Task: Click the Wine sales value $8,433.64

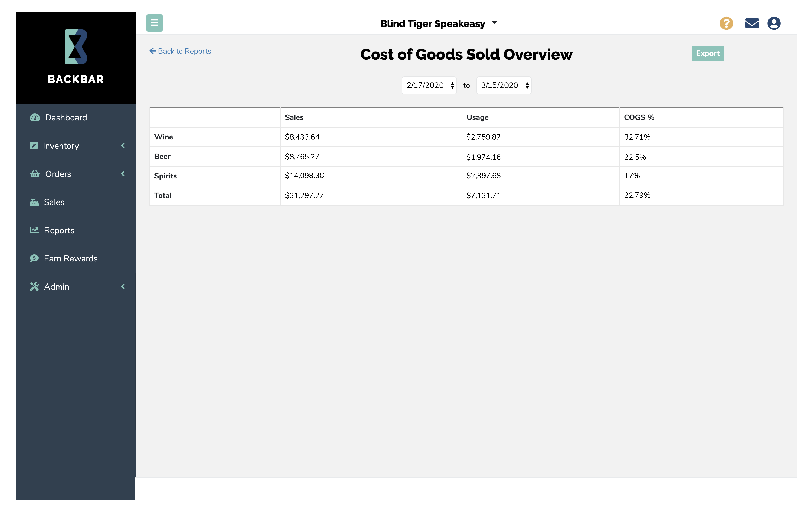Action: pyautogui.click(x=302, y=137)
